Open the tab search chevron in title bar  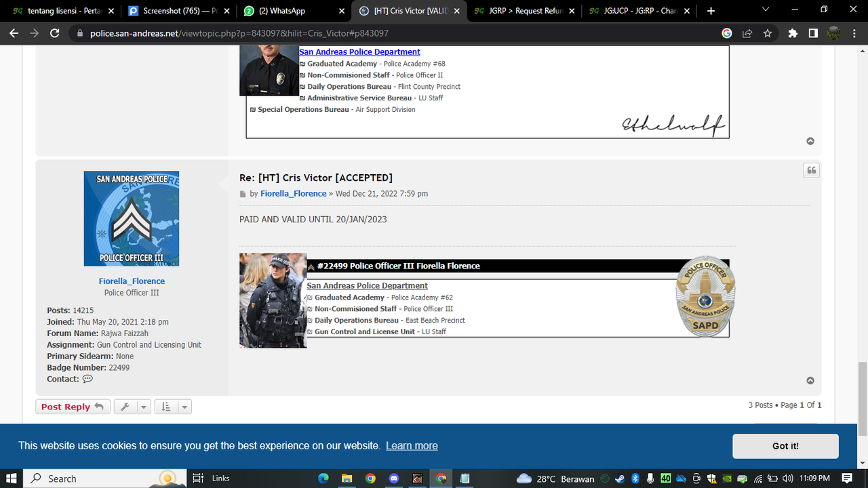(766, 9)
